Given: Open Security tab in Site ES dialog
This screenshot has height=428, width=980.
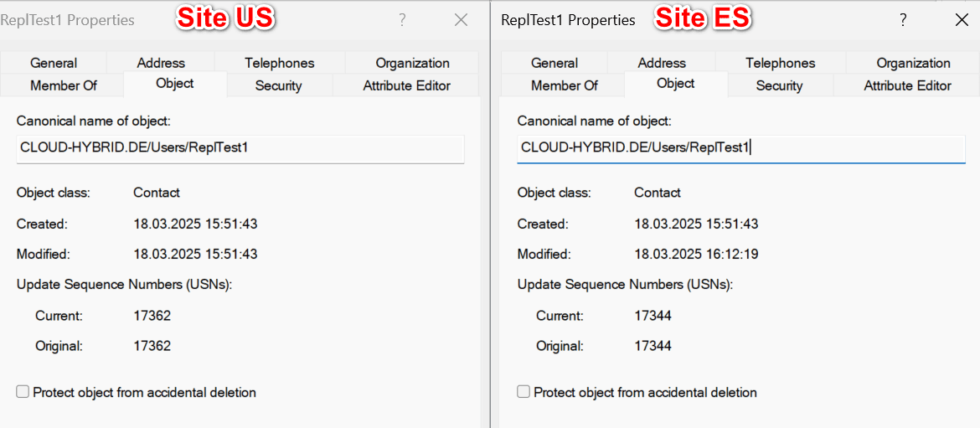Looking at the screenshot, I should [x=779, y=85].
